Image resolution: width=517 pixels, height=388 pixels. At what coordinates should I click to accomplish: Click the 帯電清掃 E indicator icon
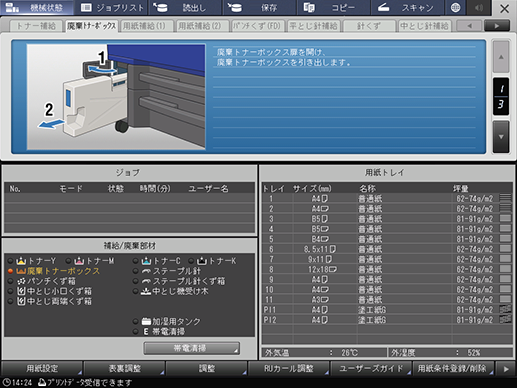pyautogui.click(x=146, y=331)
